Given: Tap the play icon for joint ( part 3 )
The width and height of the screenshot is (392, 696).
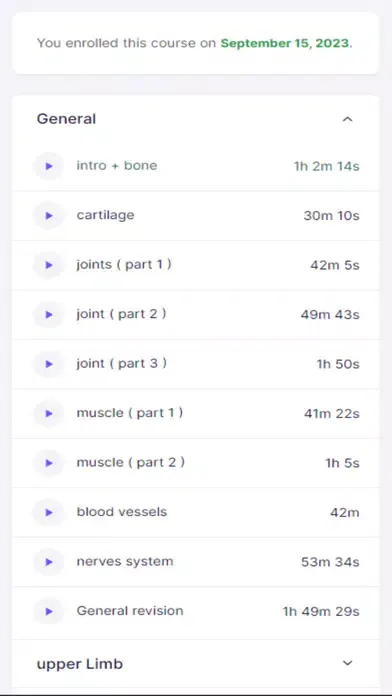Looking at the screenshot, I should coord(49,364).
